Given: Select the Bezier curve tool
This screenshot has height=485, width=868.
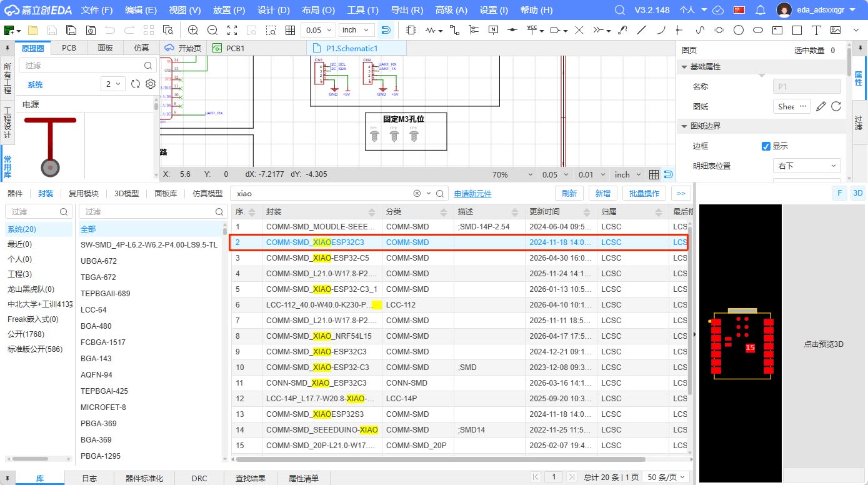Looking at the screenshot, I should tap(700, 30).
